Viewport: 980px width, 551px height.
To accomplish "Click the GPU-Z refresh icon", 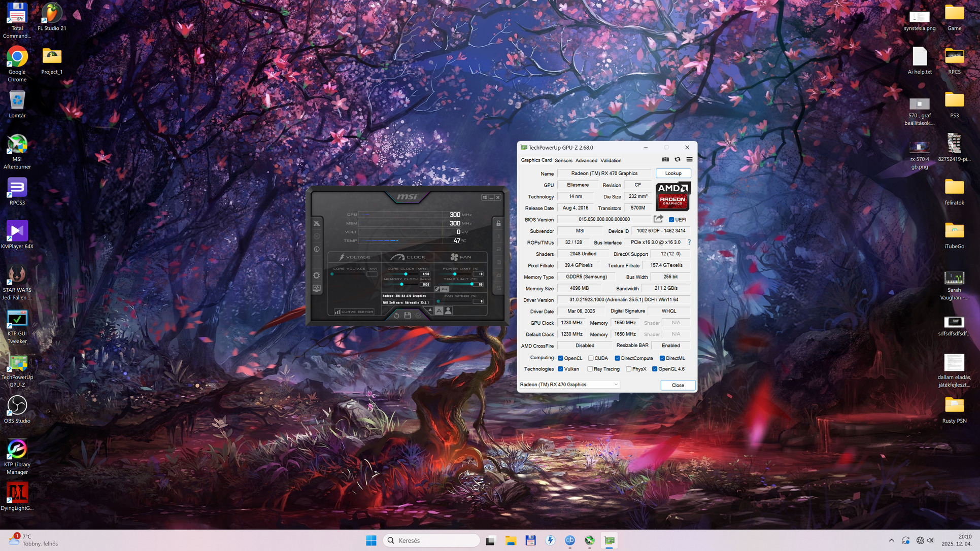I will [678, 159].
